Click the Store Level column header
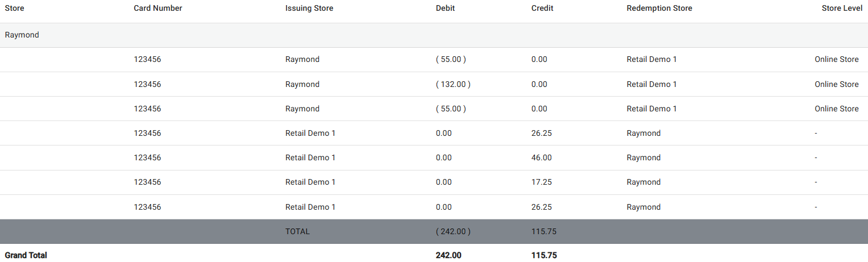The image size is (868, 262). [842, 9]
